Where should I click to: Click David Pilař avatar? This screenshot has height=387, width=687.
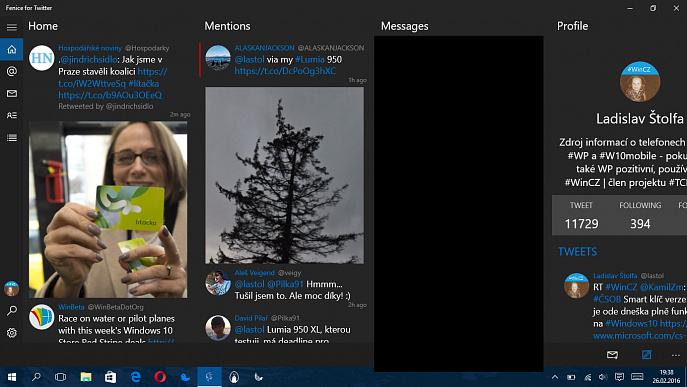(x=218, y=327)
